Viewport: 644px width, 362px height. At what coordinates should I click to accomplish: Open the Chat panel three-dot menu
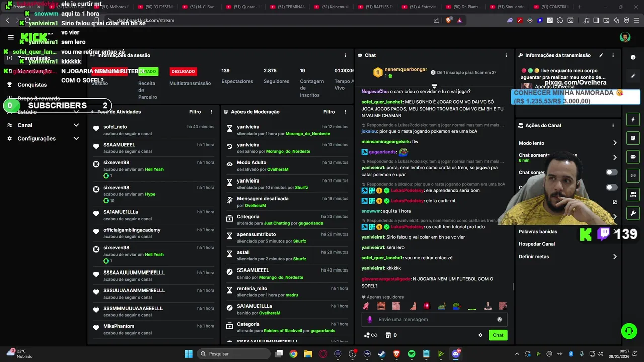click(506, 55)
